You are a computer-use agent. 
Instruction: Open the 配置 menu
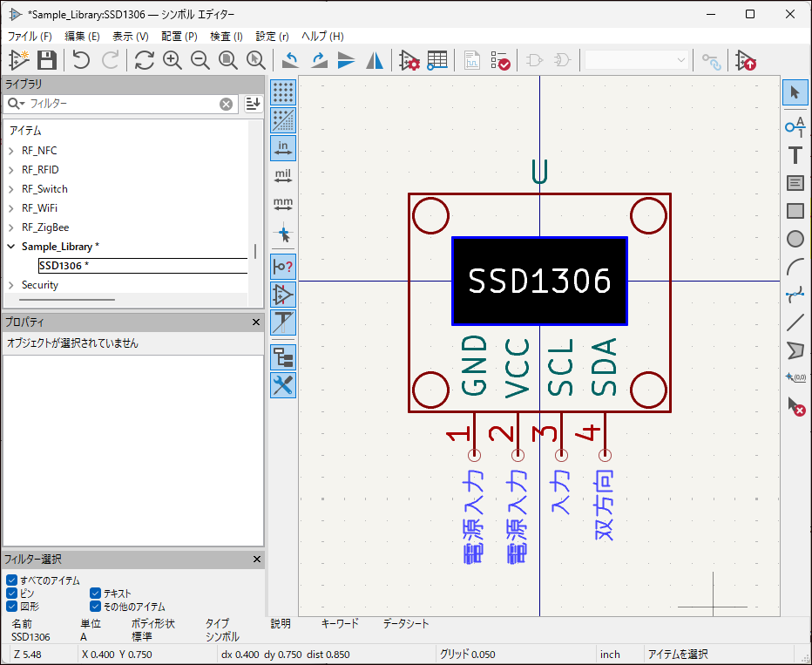(x=179, y=37)
